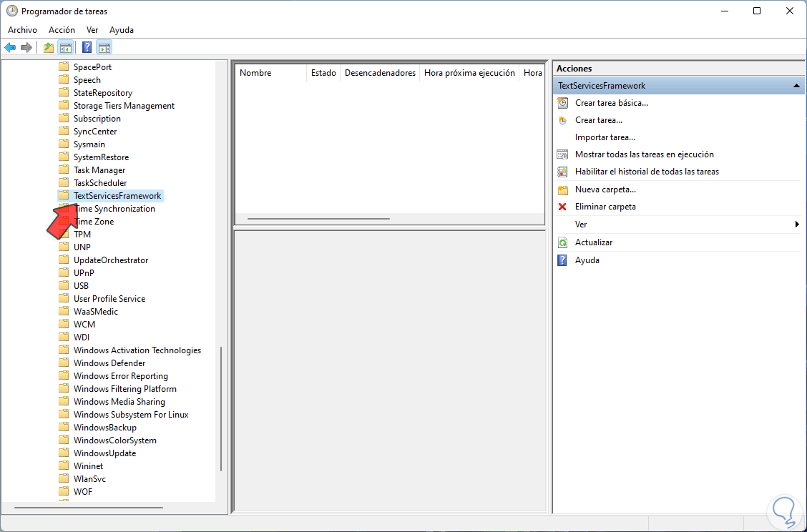Choose Importar tarea action
This screenshot has width=807, height=532.
click(x=605, y=137)
